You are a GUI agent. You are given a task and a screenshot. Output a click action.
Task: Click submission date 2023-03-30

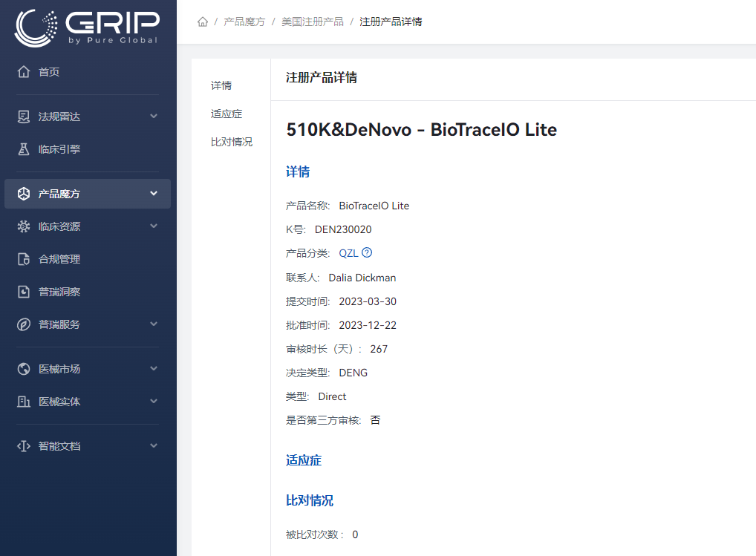coord(368,301)
